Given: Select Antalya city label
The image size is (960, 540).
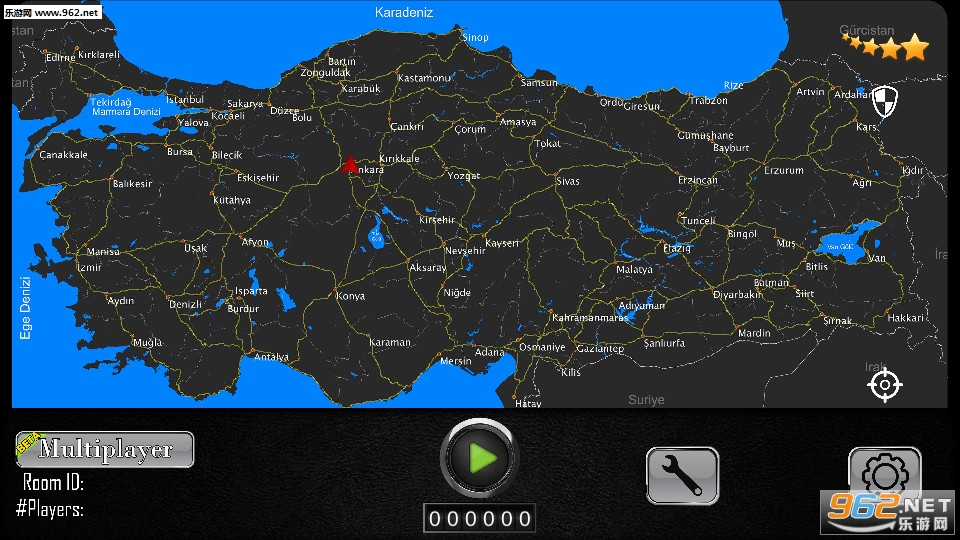Looking at the screenshot, I should (271, 357).
